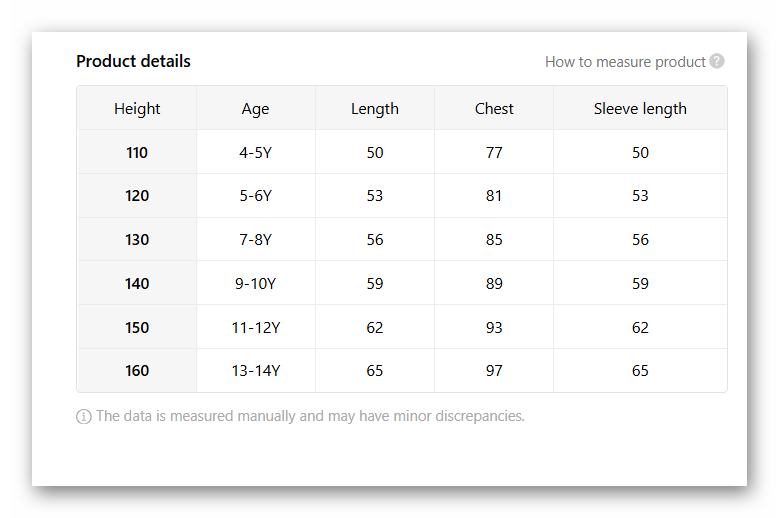Screen dimensions: 779x518
Task: Select the 160 height row
Action: click(137, 371)
